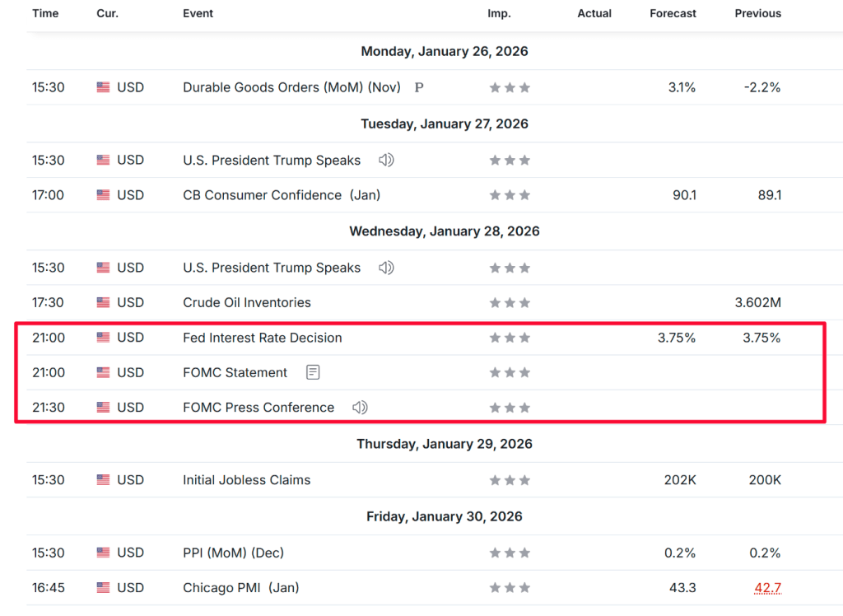Click the speaker icon beside FOMC Press Conference

point(360,408)
